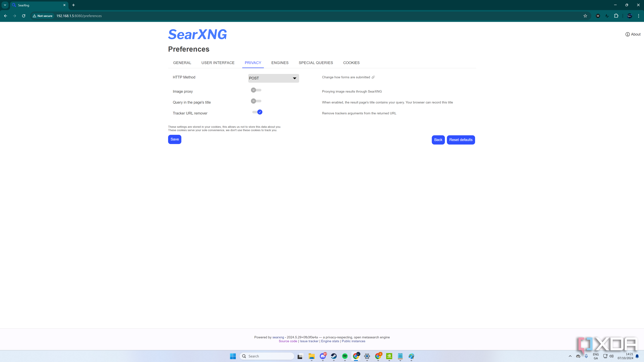Open a new browser tab
Screen dimensions: 644x362
(73, 5)
